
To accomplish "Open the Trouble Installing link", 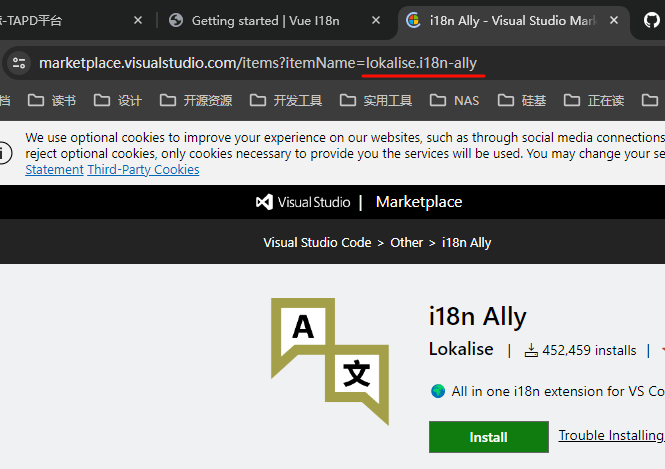I will 612,436.
